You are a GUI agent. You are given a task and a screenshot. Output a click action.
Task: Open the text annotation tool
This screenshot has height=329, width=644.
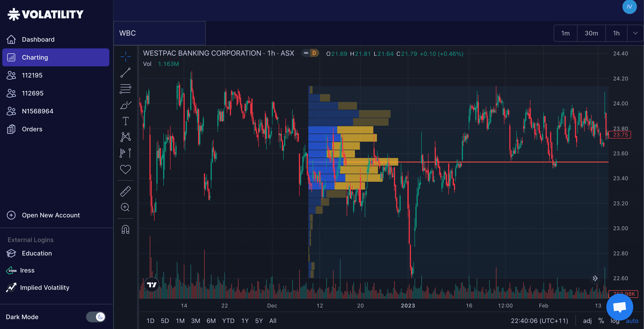[x=125, y=121]
